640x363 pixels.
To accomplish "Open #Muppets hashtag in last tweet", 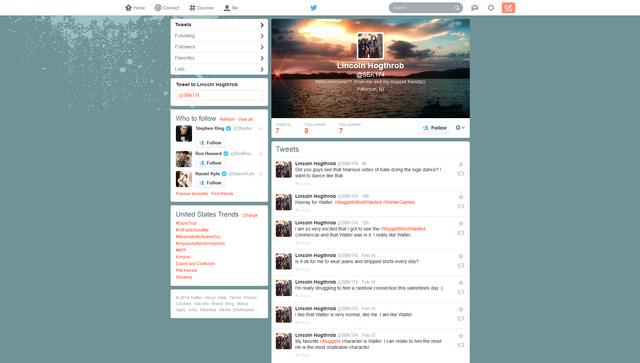I will pos(330,341).
